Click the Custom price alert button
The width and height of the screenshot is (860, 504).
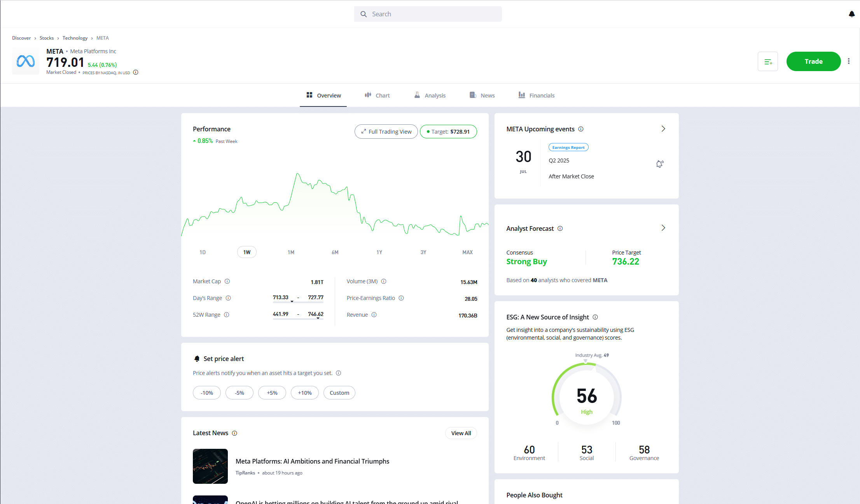tap(339, 393)
